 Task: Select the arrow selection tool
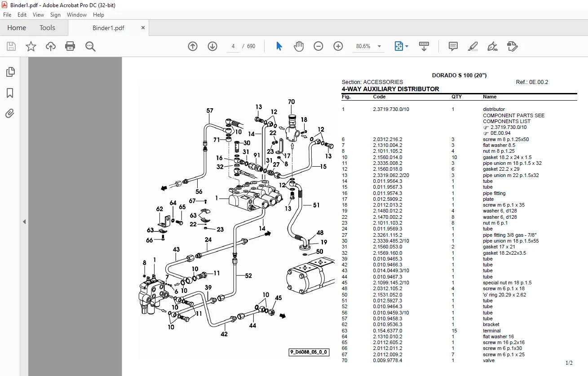tap(279, 46)
